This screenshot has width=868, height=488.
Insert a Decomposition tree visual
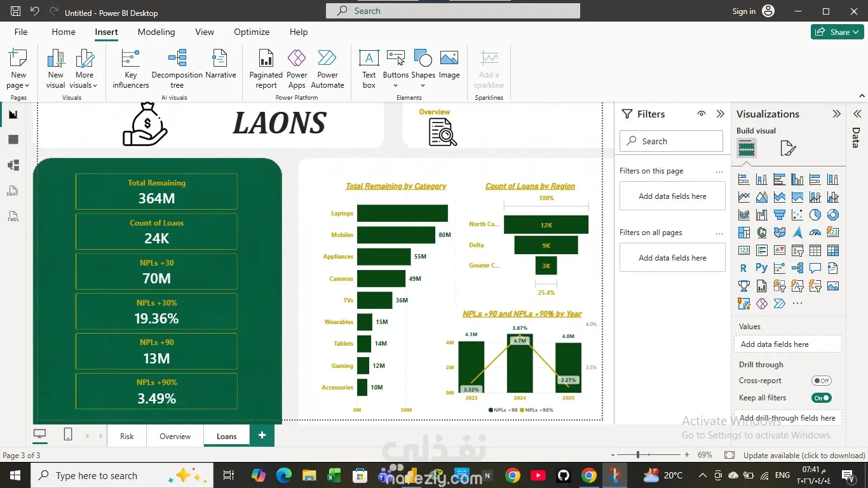pyautogui.click(x=177, y=69)
